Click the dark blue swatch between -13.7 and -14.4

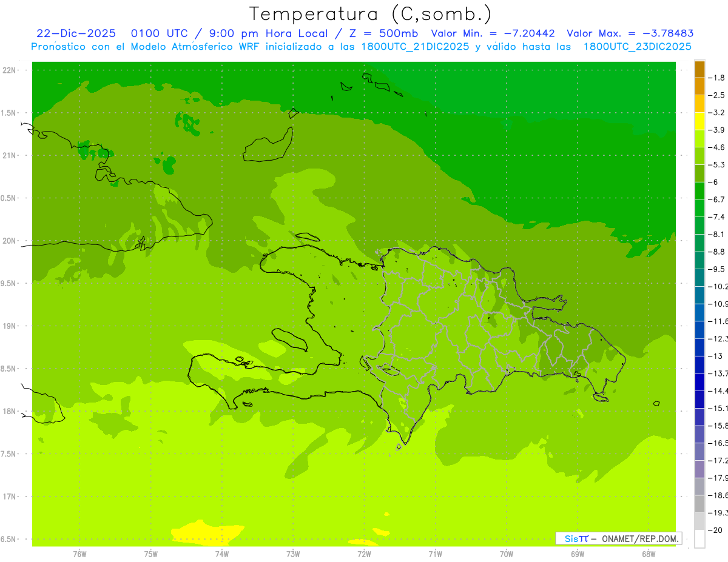click(699, 381)
